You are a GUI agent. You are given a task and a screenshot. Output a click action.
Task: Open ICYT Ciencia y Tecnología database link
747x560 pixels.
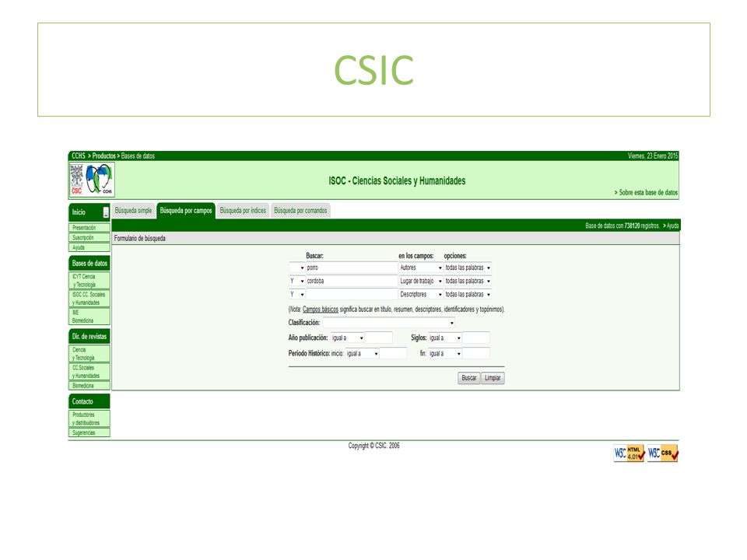point(89,281)
